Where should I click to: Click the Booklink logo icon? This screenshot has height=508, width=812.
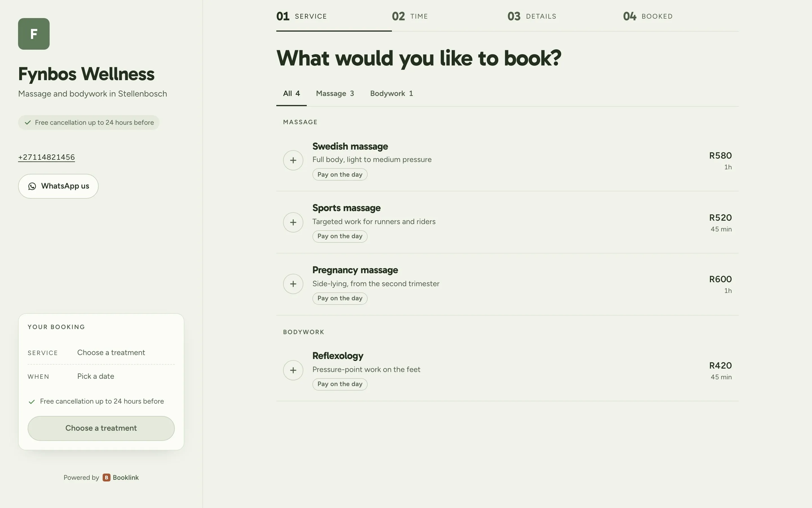[x=106, y=478]
